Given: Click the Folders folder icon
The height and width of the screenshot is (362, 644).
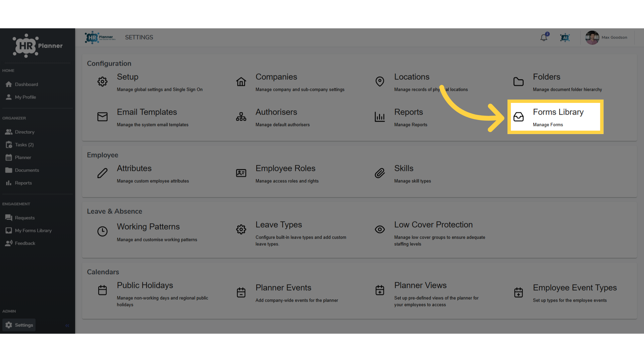Looking at the screenshot, I should pyautogui.click(x=519, y=81).
